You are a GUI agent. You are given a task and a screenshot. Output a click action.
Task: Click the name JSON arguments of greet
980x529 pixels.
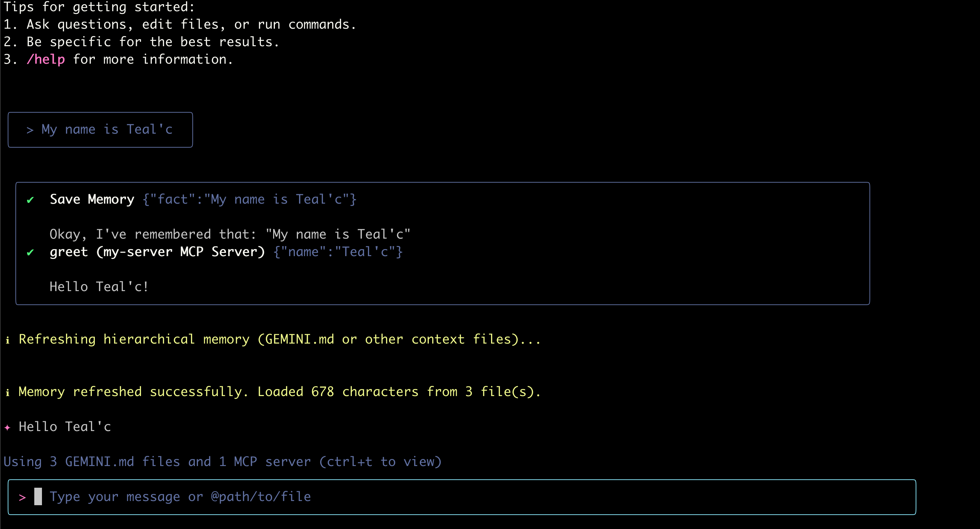[338, 252]
